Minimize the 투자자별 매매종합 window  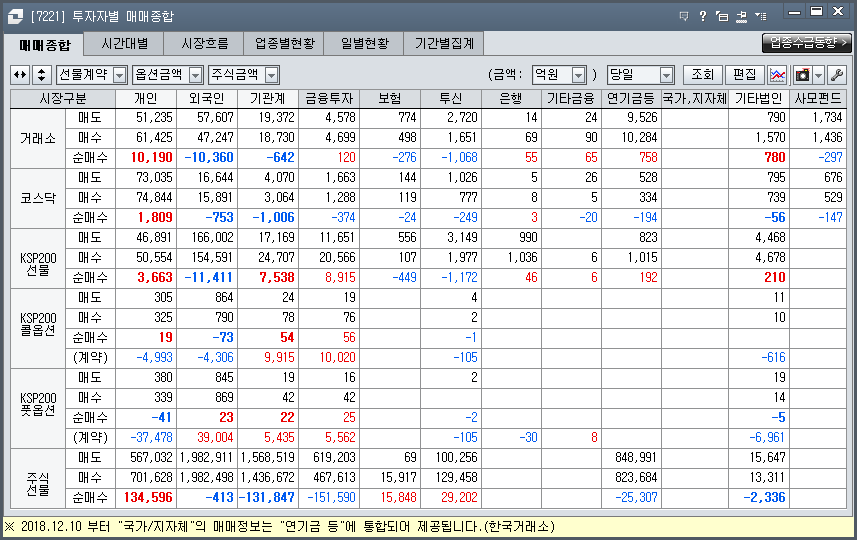click(795, 11)
